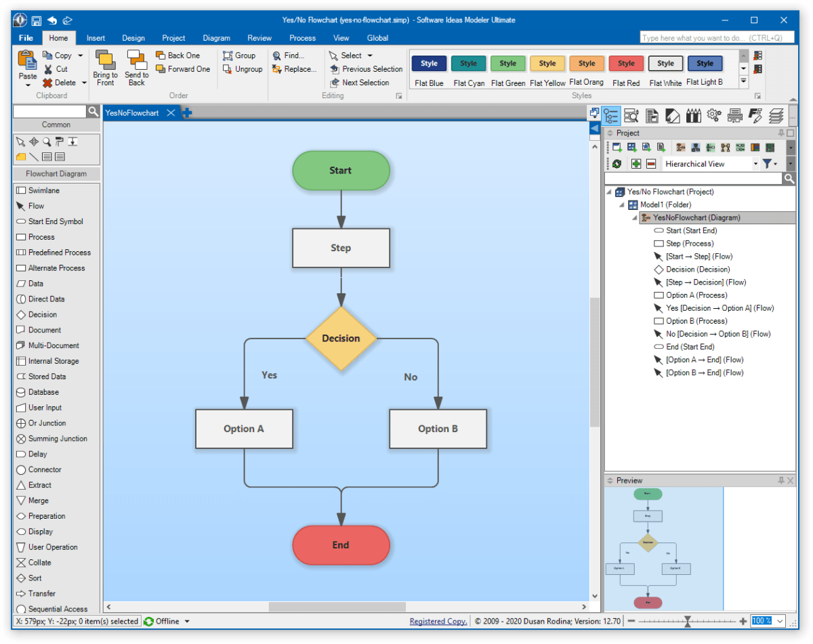Apply the Flat Red style swatch
813x644 pixels.
click(x=626, y=63)
